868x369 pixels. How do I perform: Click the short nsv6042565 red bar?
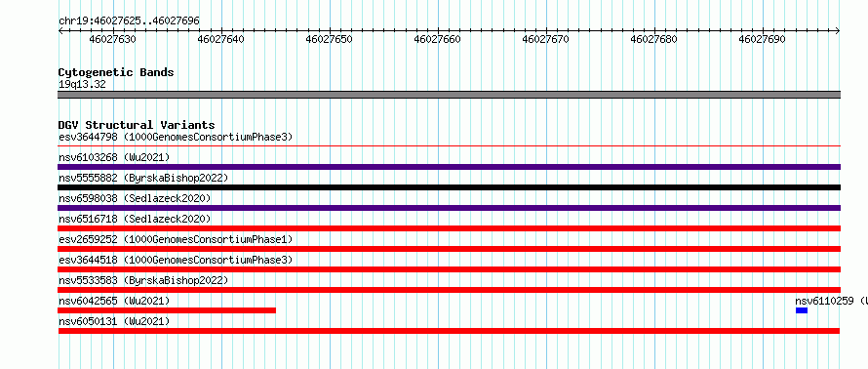coord(167,310)
